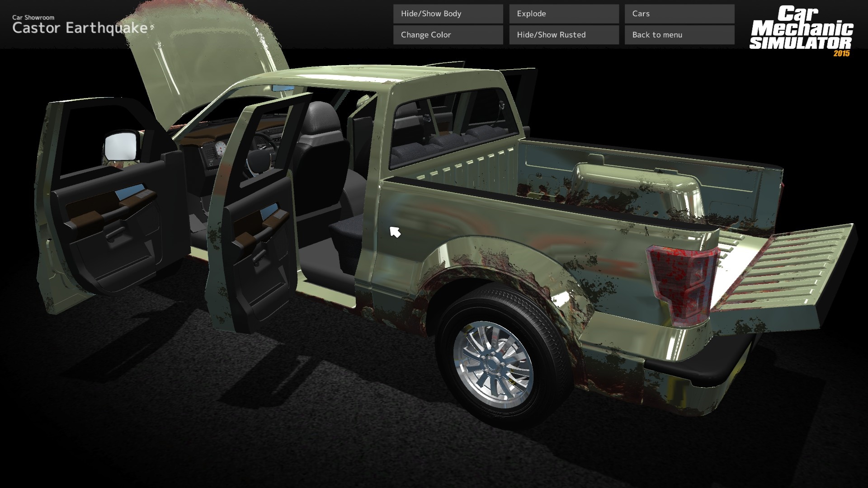The height and width of the screenshot is (488, 868).
Task: Open the Cars selection
Action: click(679, 14)
